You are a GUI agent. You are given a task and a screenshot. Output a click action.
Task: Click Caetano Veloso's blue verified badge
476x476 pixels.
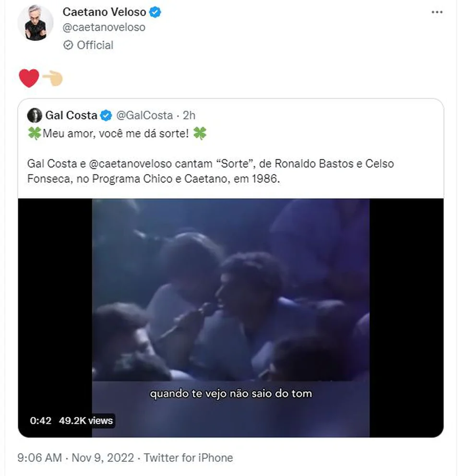(x=155, y=12)
